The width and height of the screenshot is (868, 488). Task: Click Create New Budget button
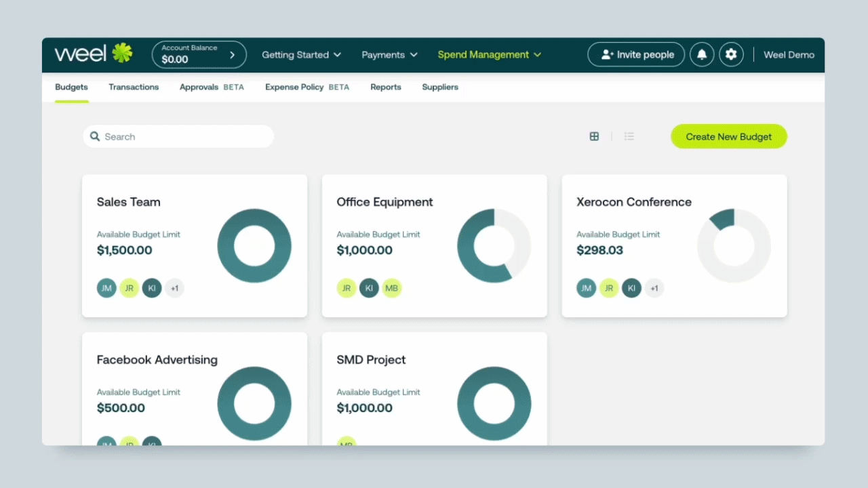pyautogui.click(x=729, y=136)
